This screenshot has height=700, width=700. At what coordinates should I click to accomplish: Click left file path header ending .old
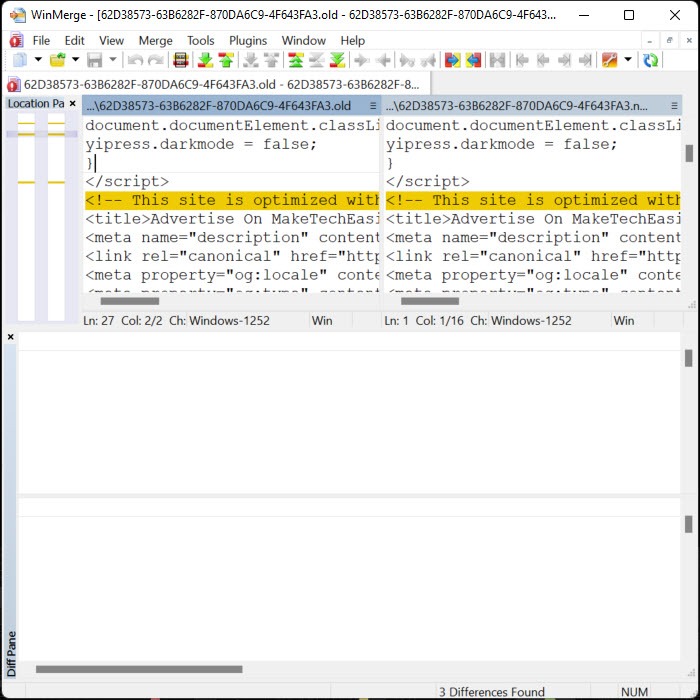218,106
